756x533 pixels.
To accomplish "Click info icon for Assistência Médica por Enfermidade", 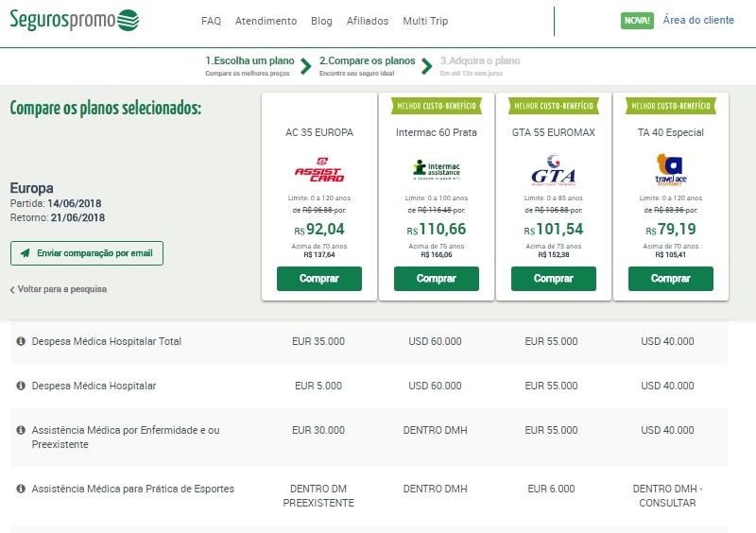I will click(21, 430).
